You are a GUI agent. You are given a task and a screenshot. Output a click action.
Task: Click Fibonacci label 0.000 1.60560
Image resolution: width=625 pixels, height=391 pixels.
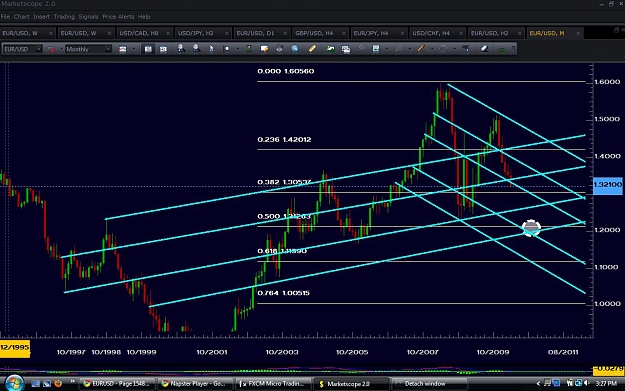pos(285,71)
